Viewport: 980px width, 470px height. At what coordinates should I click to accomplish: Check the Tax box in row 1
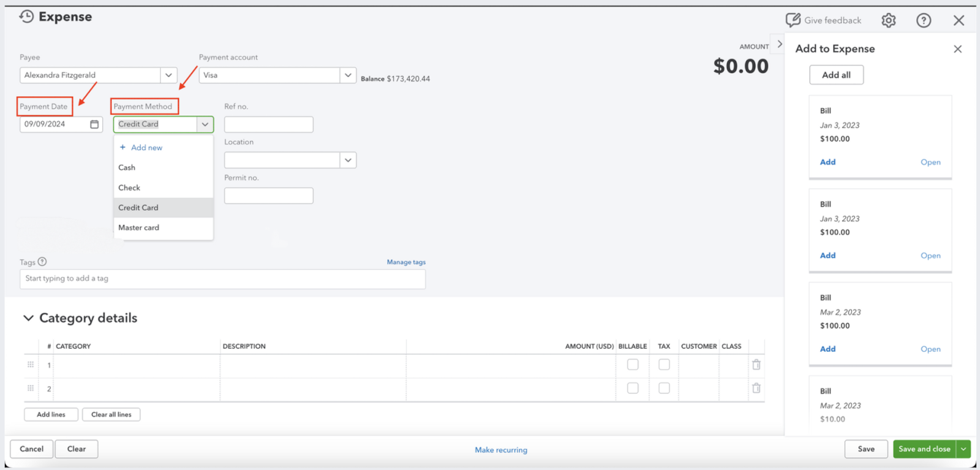[664, 365]
